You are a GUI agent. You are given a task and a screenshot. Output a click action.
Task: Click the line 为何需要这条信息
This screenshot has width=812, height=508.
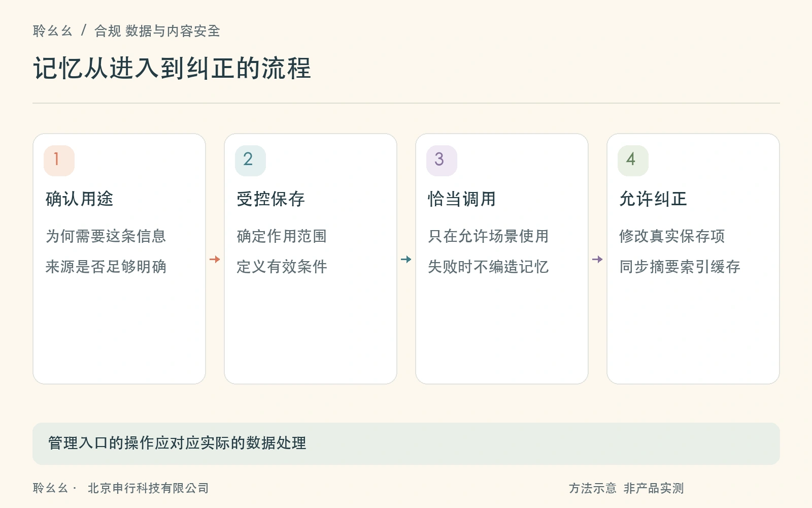[x=106, y=236]
